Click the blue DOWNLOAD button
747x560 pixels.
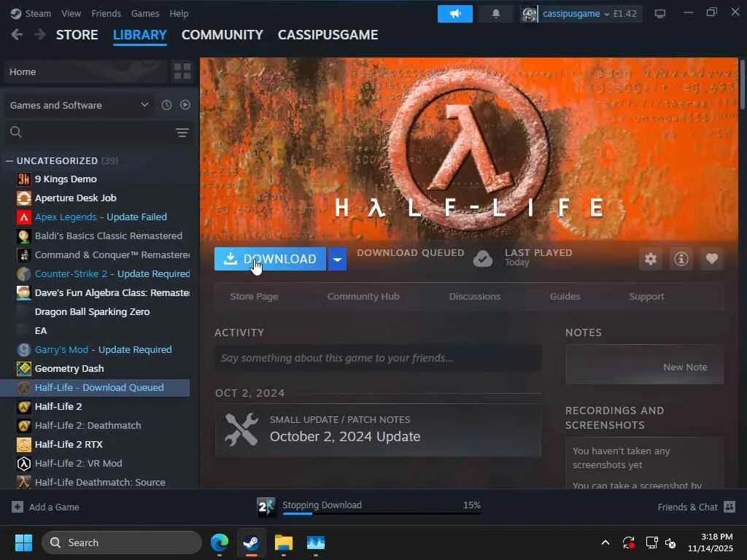270,259
